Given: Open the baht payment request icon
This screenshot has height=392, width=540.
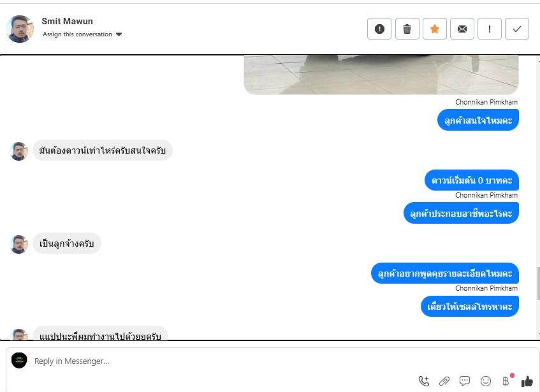Looking at the screenshot, I should coord(506,381).
